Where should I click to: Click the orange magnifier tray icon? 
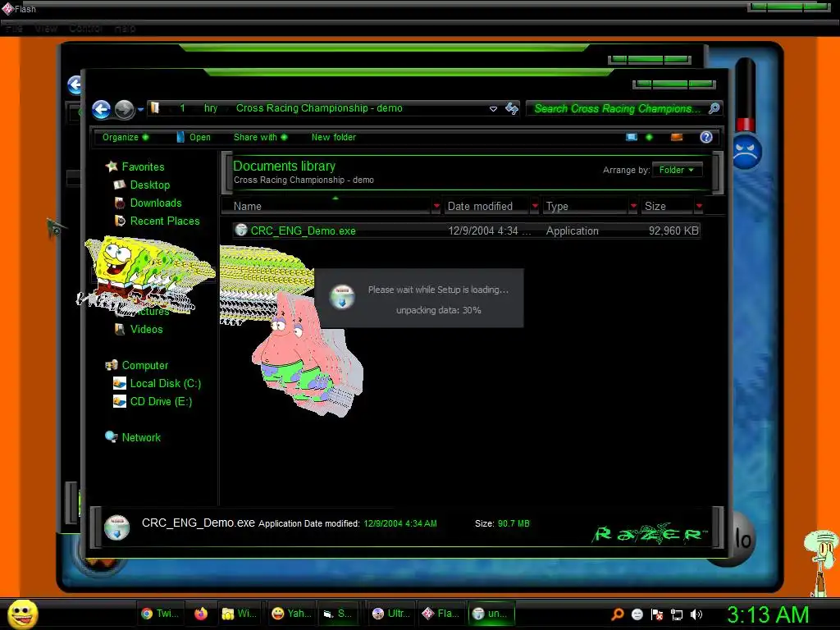(617, 614)
